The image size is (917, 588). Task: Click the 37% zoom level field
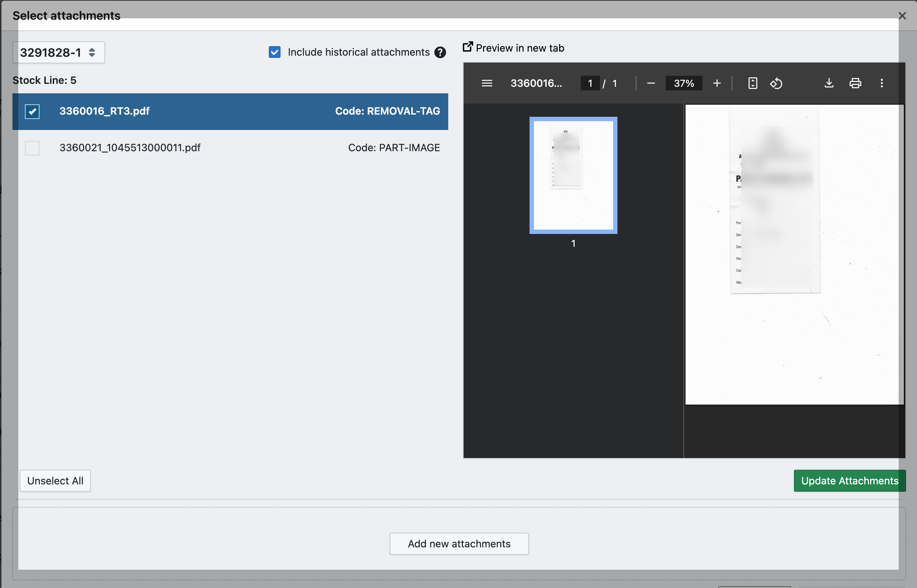point(684,83)
